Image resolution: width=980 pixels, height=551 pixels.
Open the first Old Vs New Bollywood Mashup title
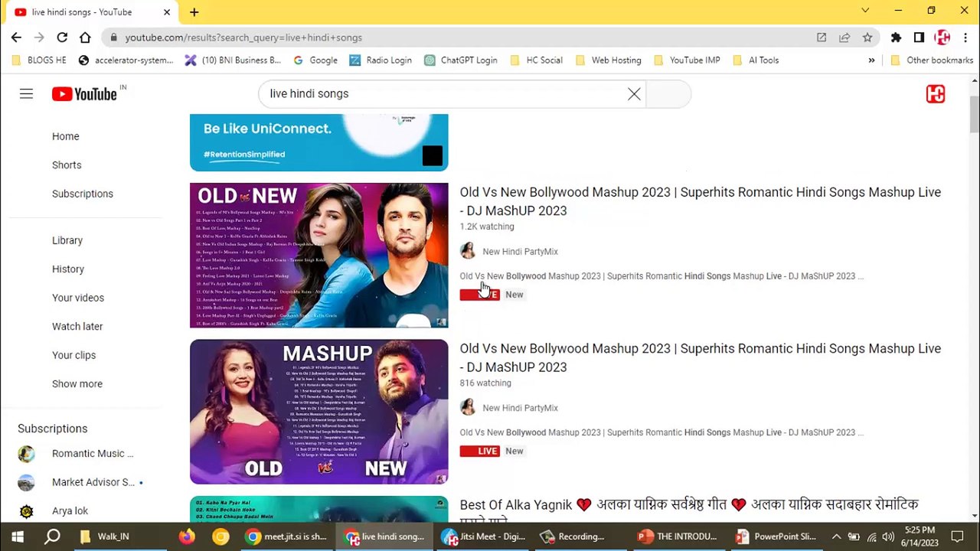coord(700,201)
